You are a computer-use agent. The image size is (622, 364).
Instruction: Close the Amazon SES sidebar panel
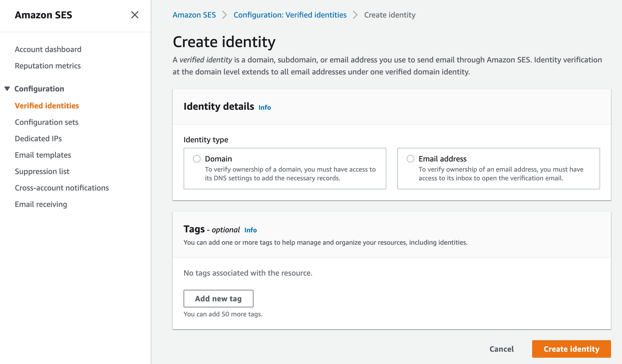point(135,15)
